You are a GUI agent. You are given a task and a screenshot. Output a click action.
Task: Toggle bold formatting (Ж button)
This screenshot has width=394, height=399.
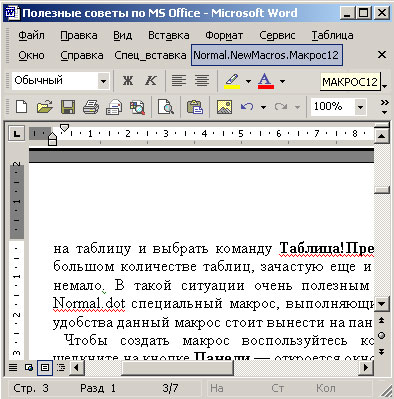click(128, 81)
